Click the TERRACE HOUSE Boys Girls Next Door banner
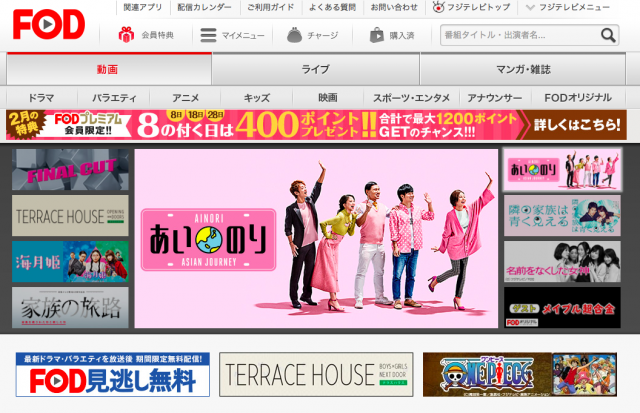Image resolution: width=640 pixels, height=413 pixels. 316,375
